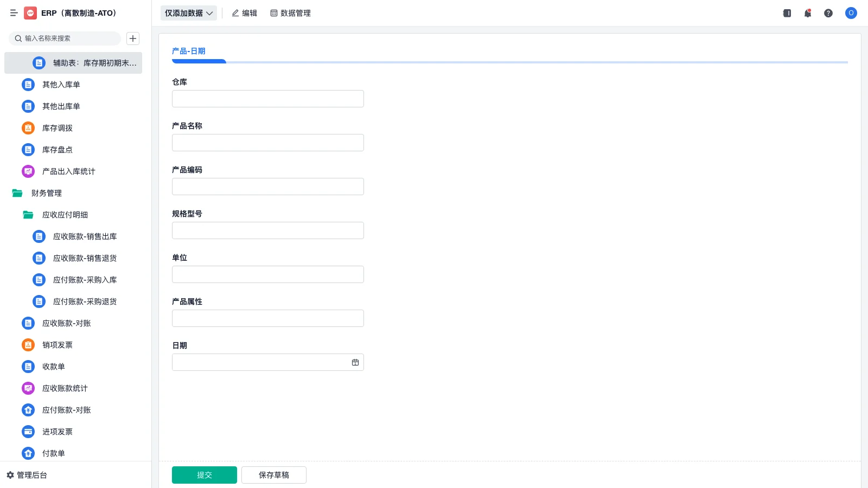Click 编辑 in the top toolbar
This screenshot has width=868, height=488.
click(x=244, y=13)
